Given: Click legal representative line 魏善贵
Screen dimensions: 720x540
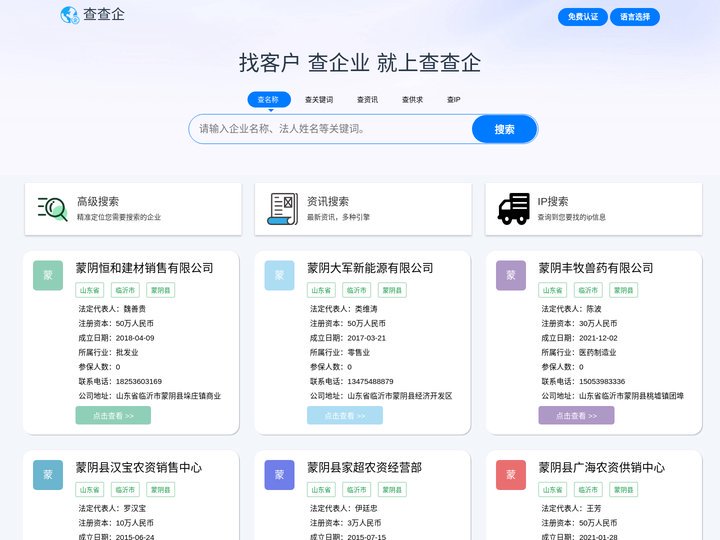Looking at the screenshot, I should [x=112, y=309].
